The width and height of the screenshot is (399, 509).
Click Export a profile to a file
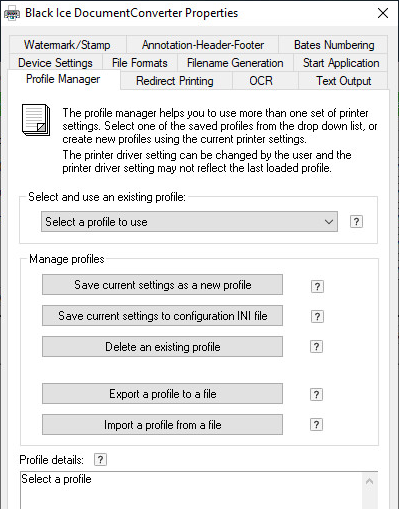coord(162,394)
